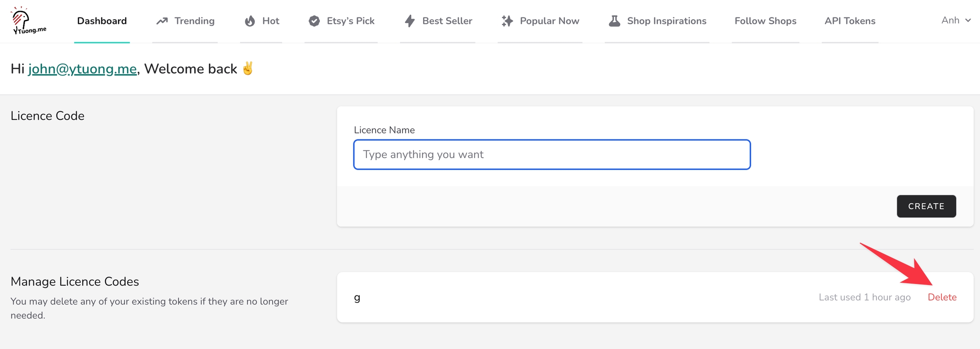The height and width of the screenshot is (349, 980).
Task: Click the Shop Inspirations flask icon
Action: 614,21
